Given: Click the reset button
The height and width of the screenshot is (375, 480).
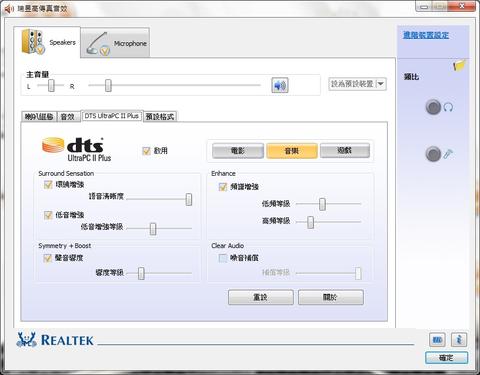Looking at the screenshot, I should [x=261, y=297].
